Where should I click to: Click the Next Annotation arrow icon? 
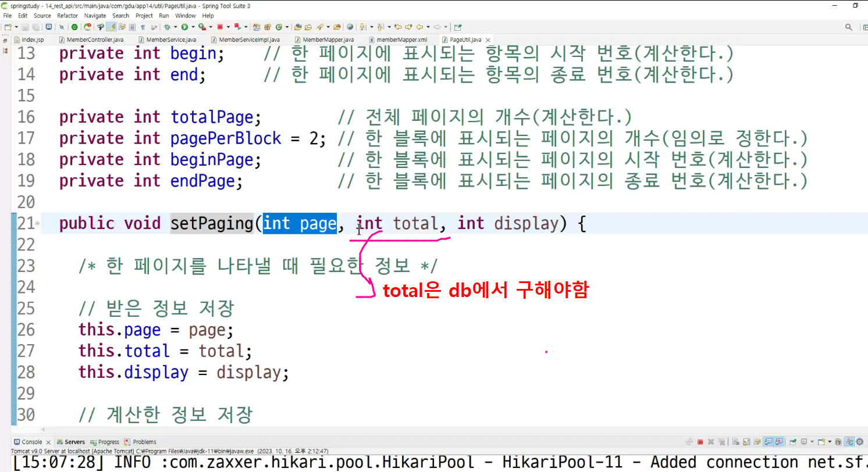tap(362, 27)
